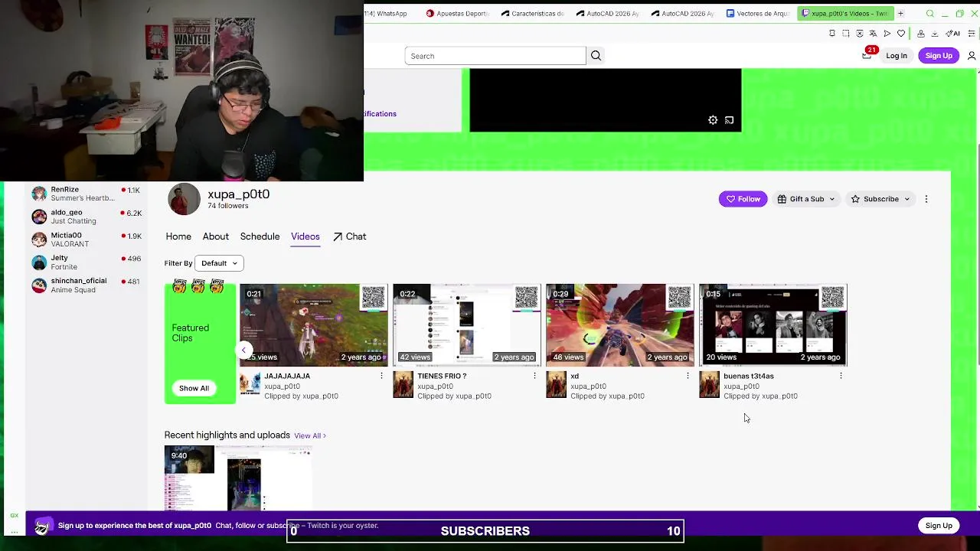Image resolution: width=980 pixels, height=551 pixels.
Task: Switch to Vectores de Arqu browser tab
Action: [x=758, y=13]
